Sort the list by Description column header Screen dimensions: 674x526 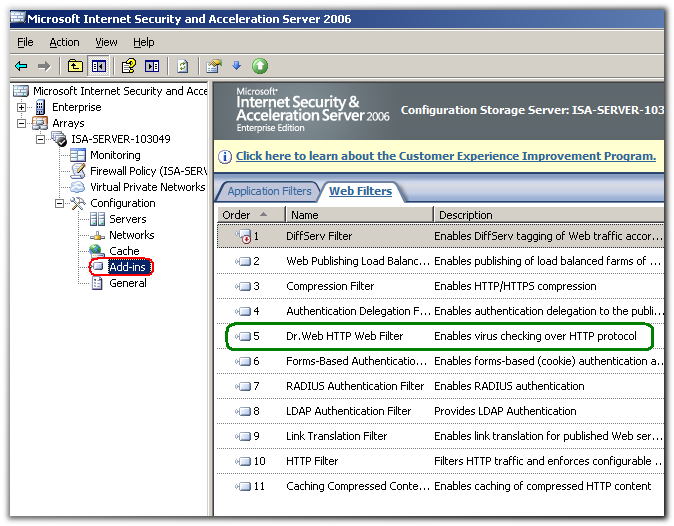click(x=549, y=215)
